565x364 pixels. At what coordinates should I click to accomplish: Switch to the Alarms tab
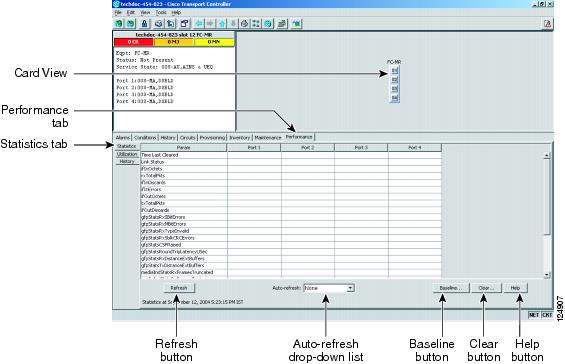[x=123, y=138]
